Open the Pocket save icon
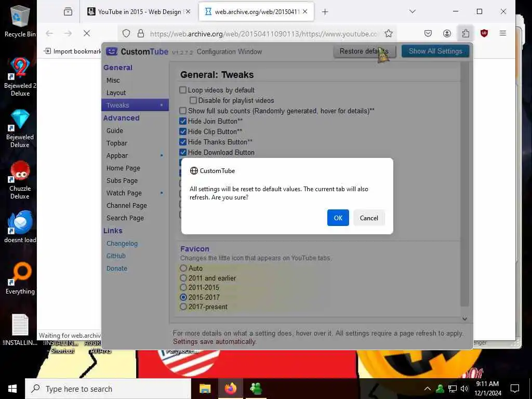 [428, 33]
